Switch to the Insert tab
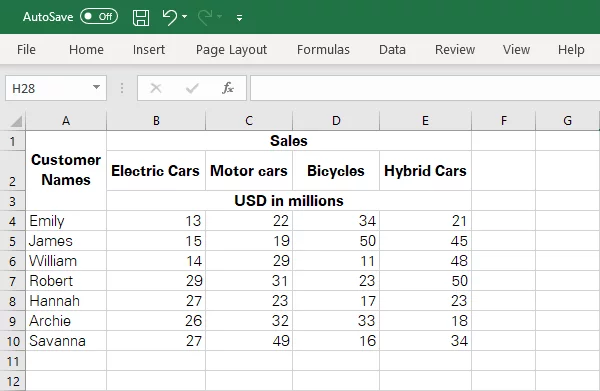Viewport: 600px width, 391px height. 149,49
